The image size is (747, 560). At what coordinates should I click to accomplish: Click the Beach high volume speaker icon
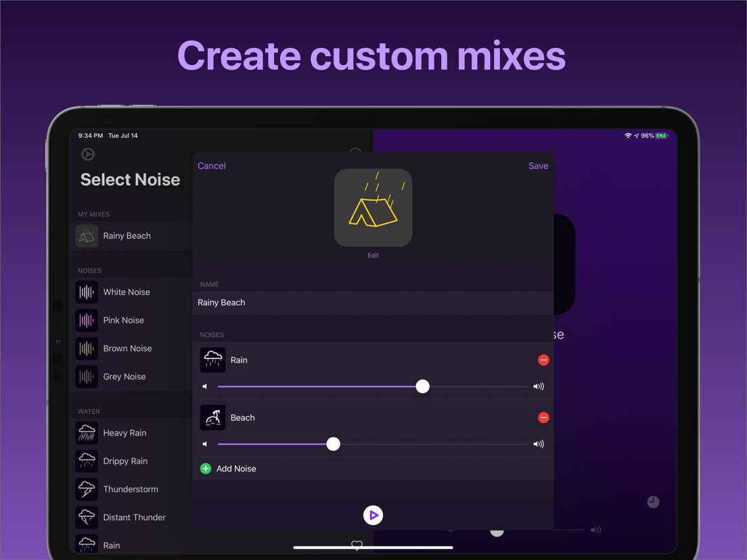click(x=539, y=444)
